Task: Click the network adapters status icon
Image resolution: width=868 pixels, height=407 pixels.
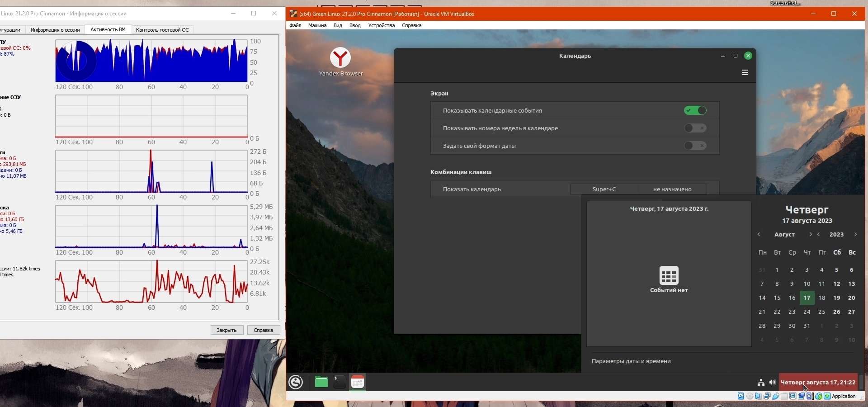Action: (x=767, y=396)
